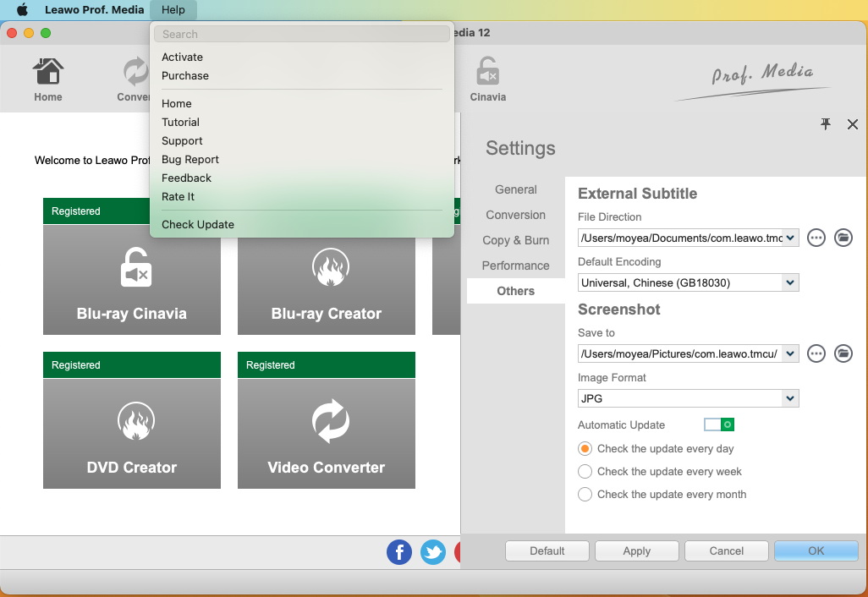Click the Registered label above DVD Creator
The height and width of the screenshot is (597, 868).
76,365
